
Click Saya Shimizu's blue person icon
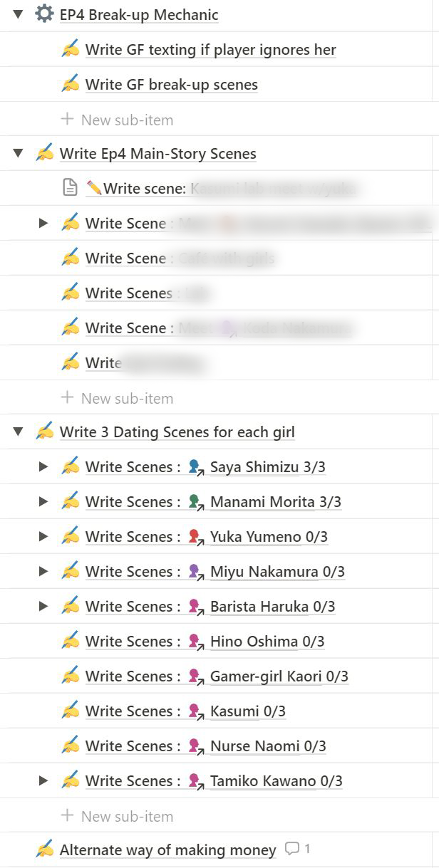click(x=195, y=467)
